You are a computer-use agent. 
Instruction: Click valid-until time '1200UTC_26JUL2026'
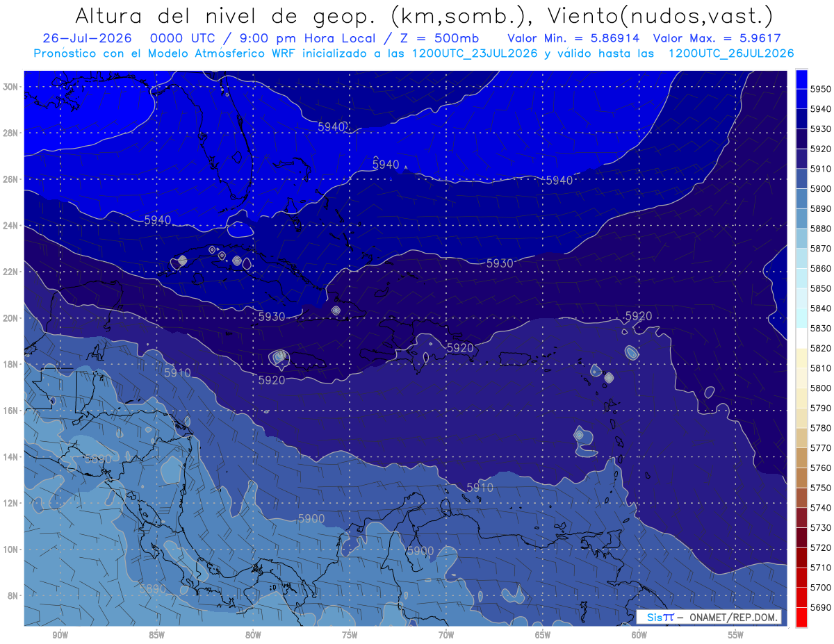(x=731, y=53)
